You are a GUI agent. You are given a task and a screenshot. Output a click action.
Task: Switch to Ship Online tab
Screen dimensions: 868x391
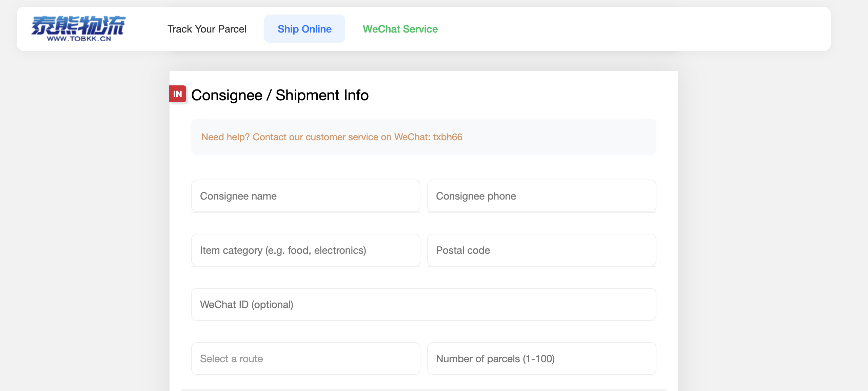click(x=304, y=29)
